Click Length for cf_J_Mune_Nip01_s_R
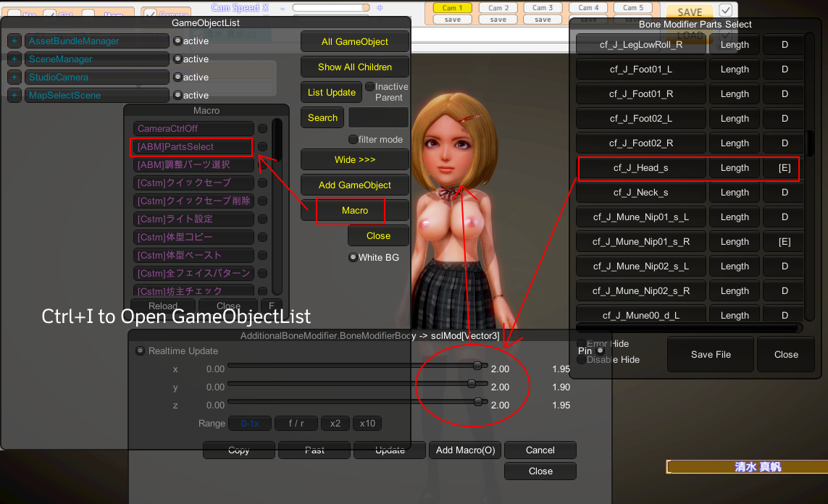 (735, 242)
